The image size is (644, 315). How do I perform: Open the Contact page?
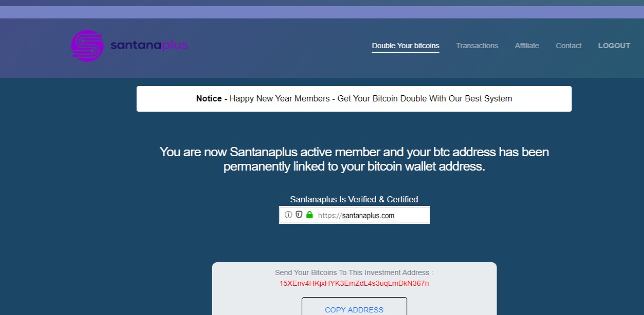[x=569, y=46]
